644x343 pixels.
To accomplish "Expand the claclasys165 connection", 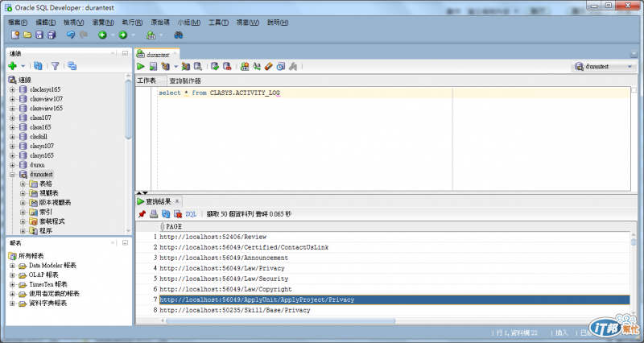I will point(12,89).
